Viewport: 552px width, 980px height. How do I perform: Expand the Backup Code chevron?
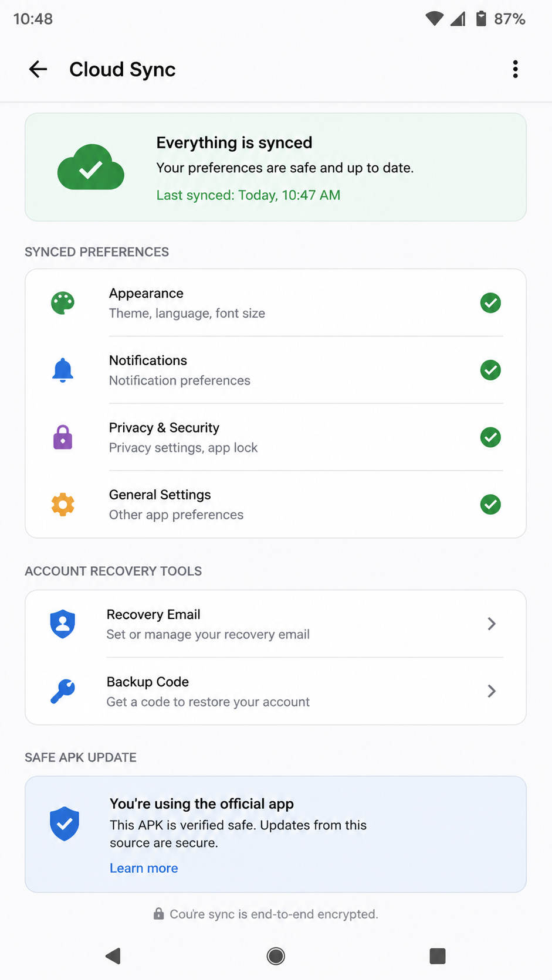coord(492,691)
